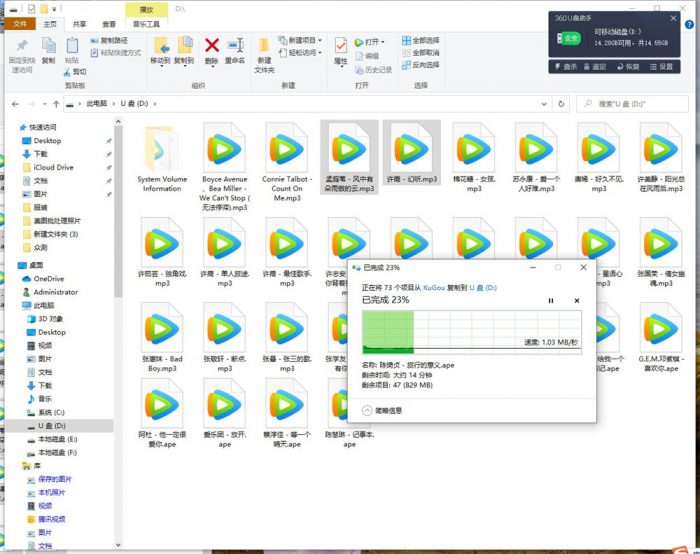
Task: Open the New item dropdown
Action: point(303,40)
